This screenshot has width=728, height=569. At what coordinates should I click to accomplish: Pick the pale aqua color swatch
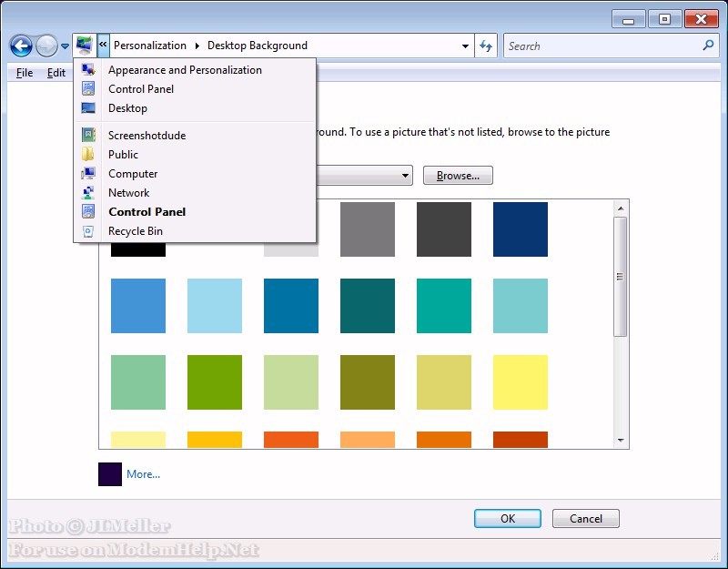point(521,306)
